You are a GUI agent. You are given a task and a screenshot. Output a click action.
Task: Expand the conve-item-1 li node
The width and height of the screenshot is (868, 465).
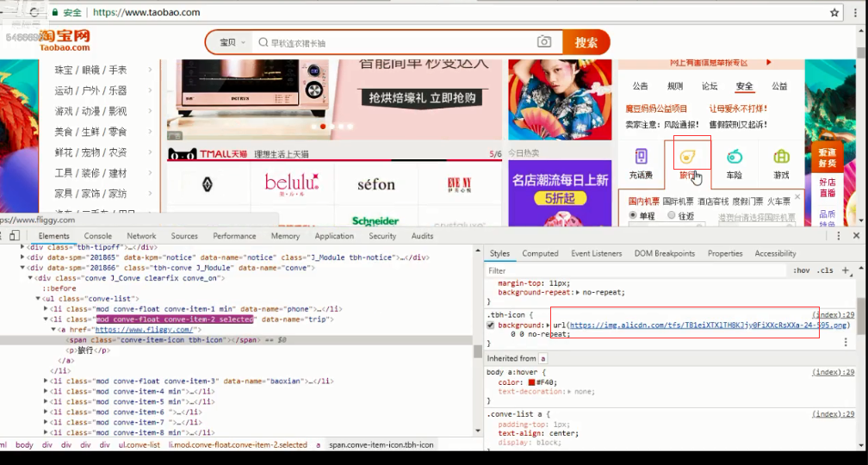(x=46, y=309)
